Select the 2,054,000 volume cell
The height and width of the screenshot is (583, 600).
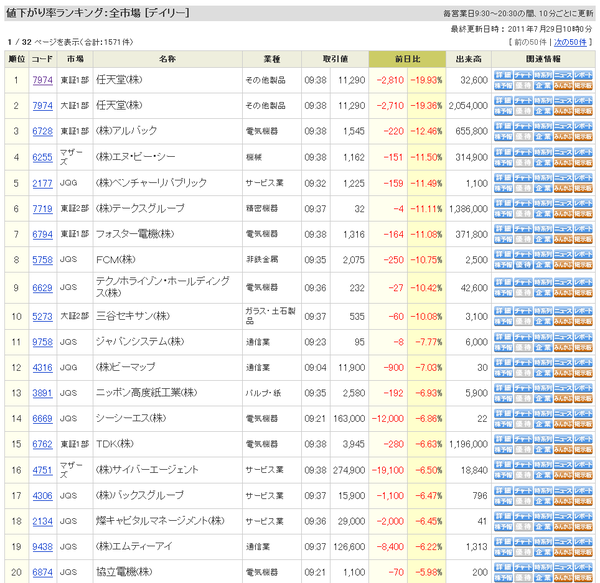468,106
